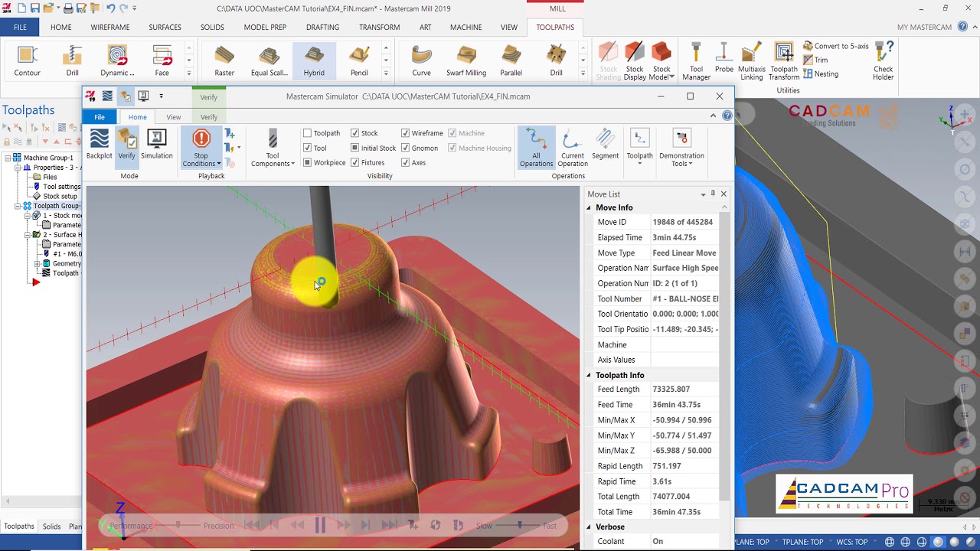Open Tool Components dropdown

coord(273,159)
